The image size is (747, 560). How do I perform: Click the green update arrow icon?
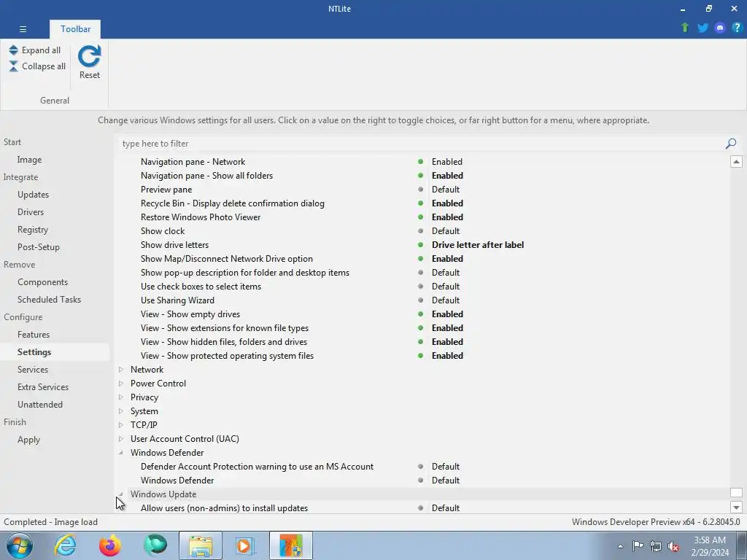tap(685, 28)
